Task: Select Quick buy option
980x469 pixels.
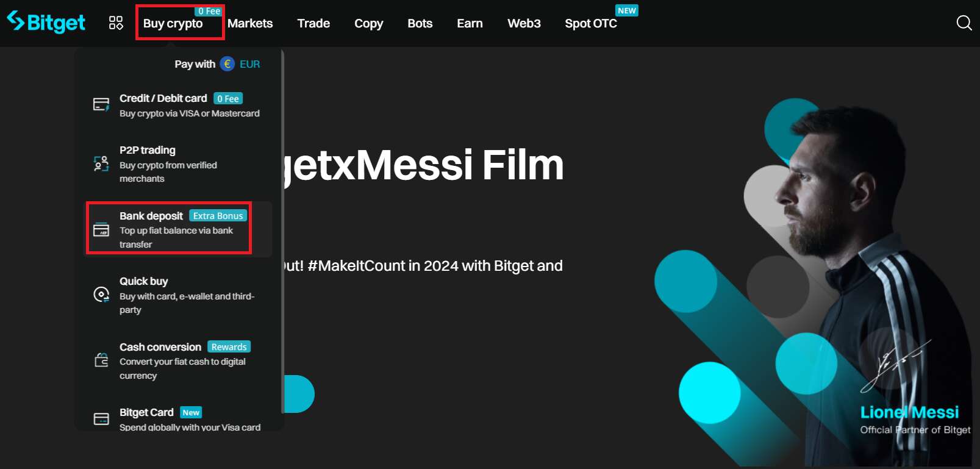Action: tap(177, 295)
